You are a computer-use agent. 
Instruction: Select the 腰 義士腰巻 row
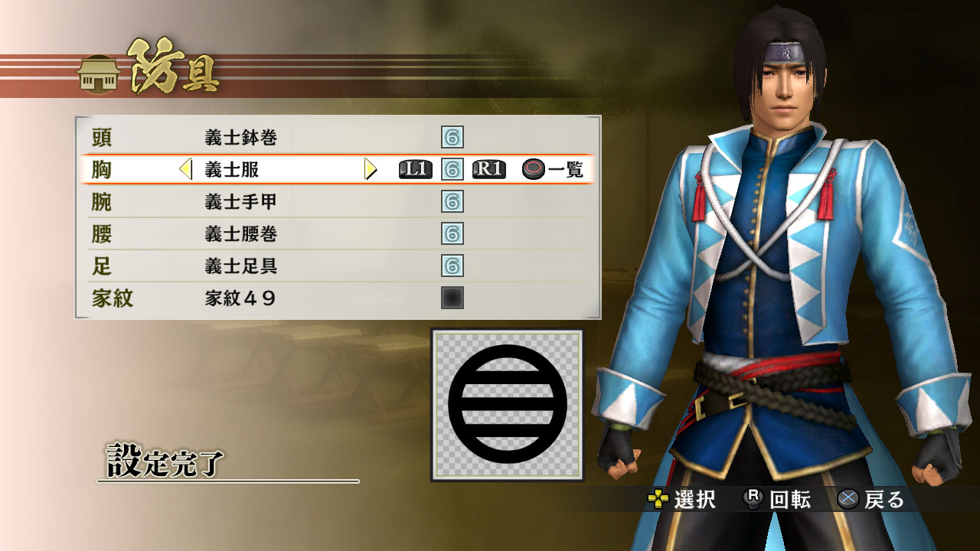338,234
